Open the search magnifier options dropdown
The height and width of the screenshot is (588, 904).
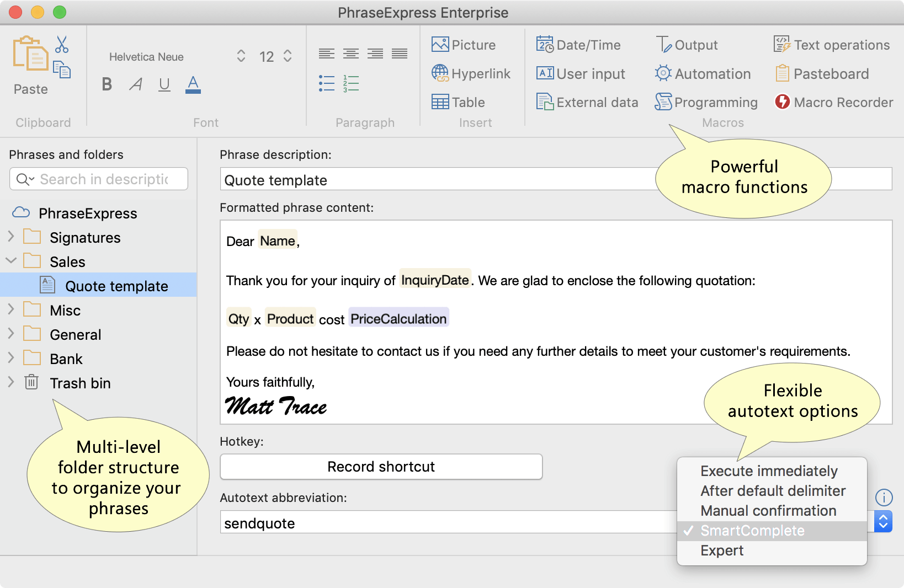[x=25, y=179]
